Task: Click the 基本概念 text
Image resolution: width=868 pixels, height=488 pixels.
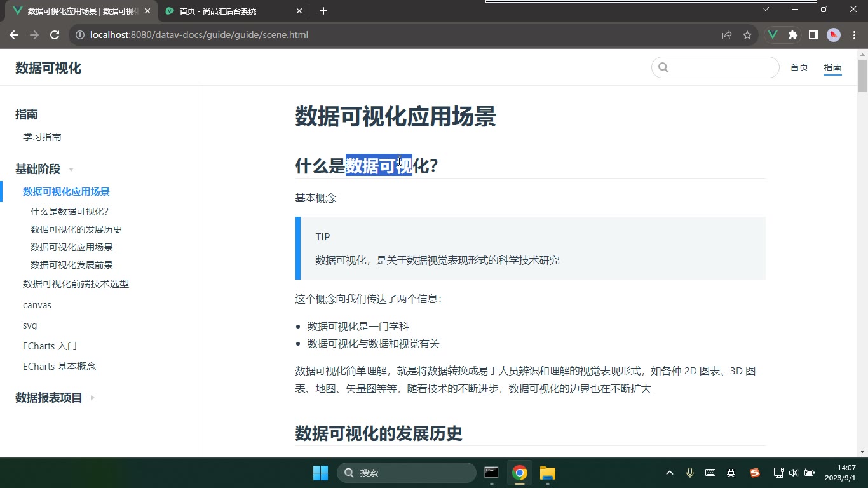Action: point(315,198)
